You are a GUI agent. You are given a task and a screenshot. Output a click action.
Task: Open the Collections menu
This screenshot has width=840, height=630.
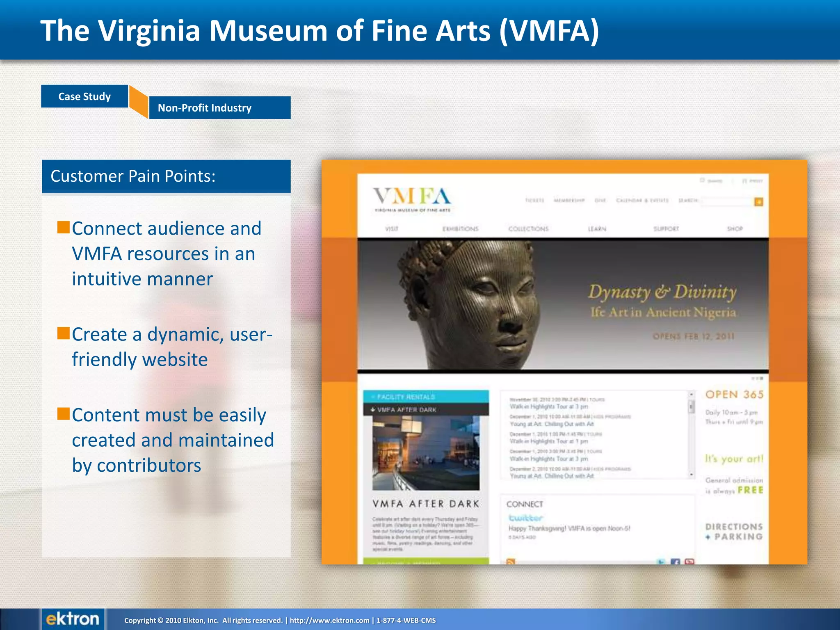(x=528, y=228)
